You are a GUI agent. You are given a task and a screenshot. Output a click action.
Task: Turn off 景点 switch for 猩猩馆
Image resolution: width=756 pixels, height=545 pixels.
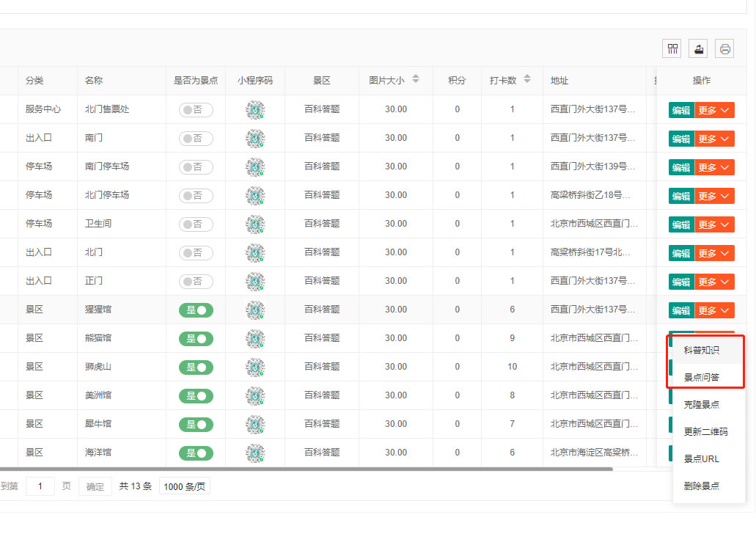coord(196,310)
